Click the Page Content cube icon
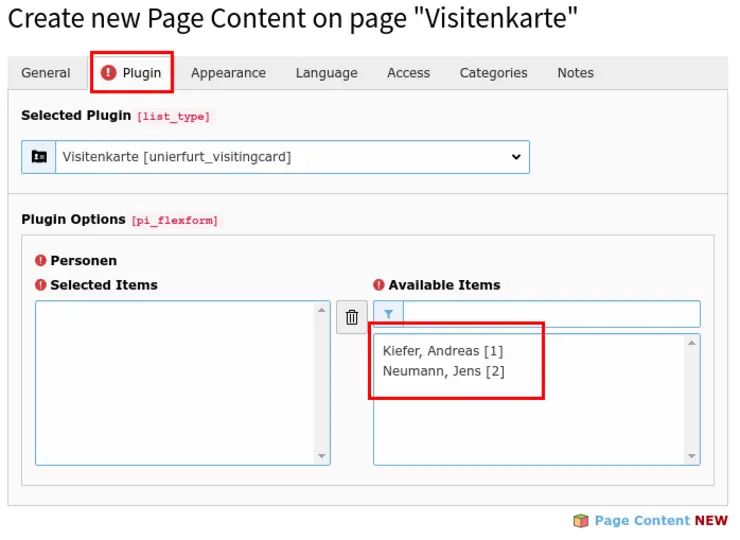 coord(580,520)
